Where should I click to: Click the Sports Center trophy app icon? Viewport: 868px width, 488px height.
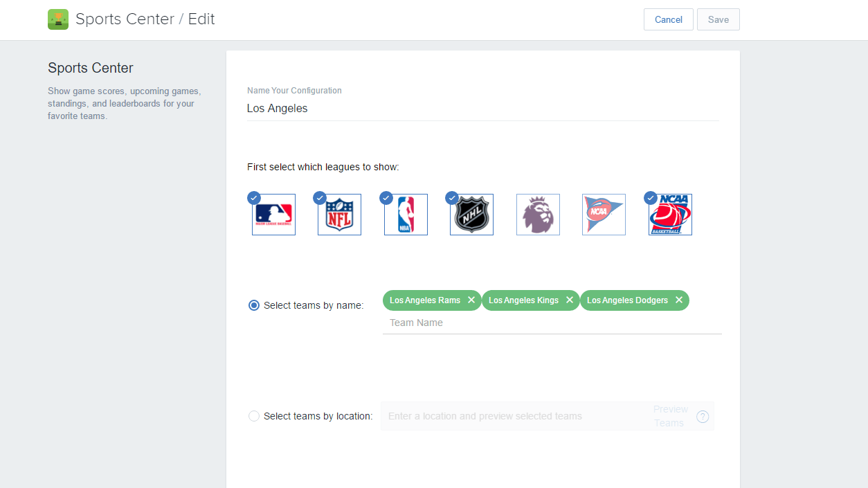pyautogui.click(x=58, y=19)
